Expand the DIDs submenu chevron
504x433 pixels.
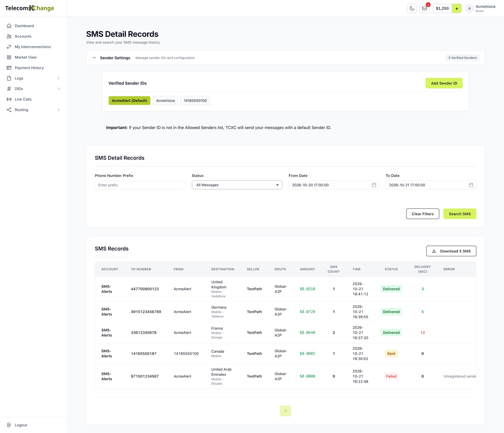(x=59, y=89)
